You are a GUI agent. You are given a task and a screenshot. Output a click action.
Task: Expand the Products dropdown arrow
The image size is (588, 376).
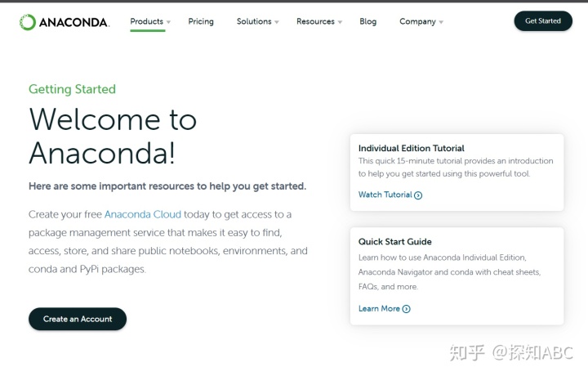[168, 22]
